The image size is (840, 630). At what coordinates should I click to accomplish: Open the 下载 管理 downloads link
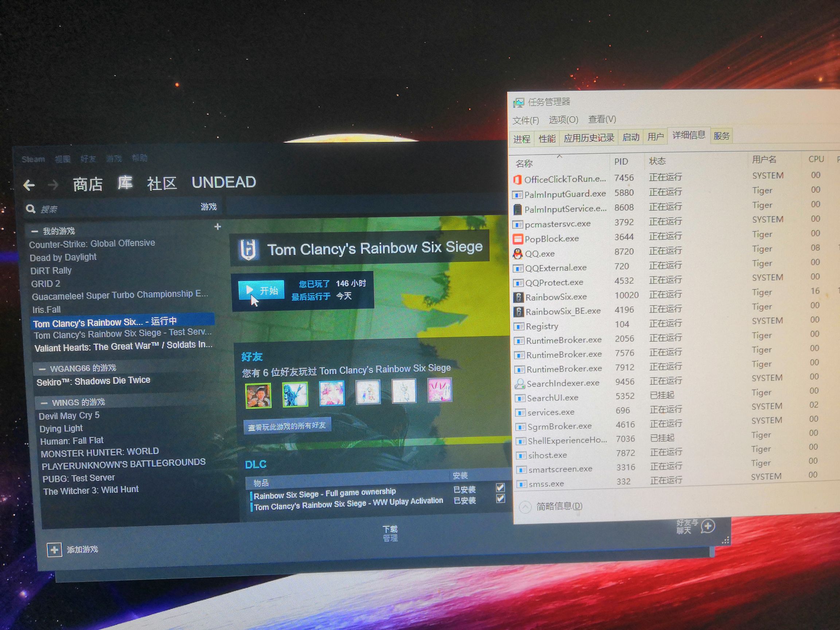(390, 533)
